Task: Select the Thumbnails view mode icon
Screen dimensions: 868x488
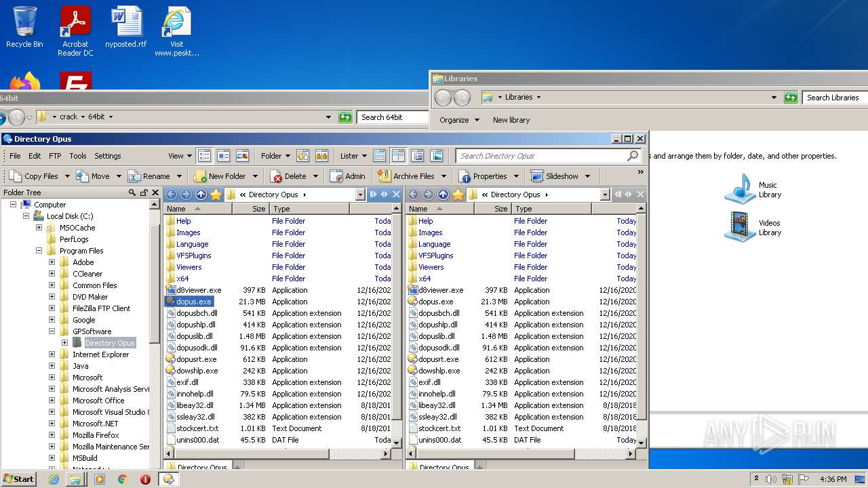Action: 242,156
